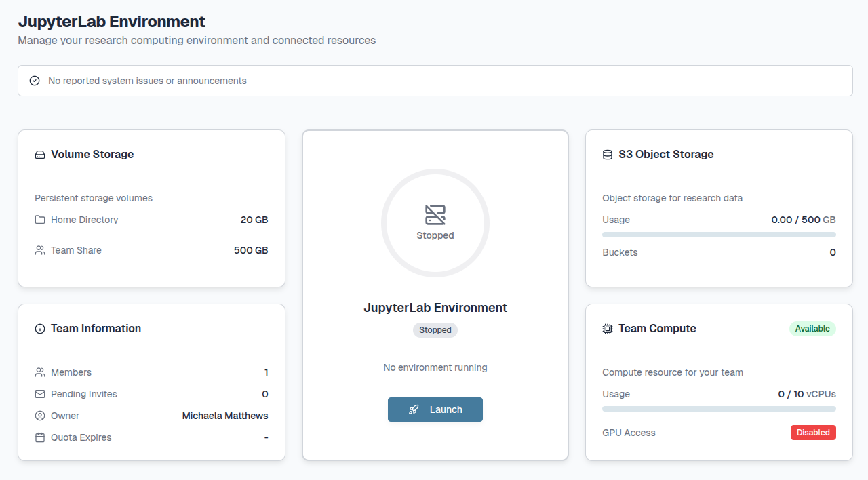Click the Disabled GPU Access badge
Screen dimensions: 868x480
coord(813,433)
